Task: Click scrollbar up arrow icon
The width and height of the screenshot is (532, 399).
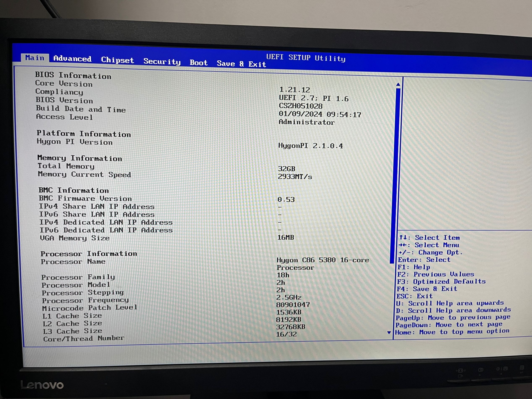Action: tap(398, 84)
